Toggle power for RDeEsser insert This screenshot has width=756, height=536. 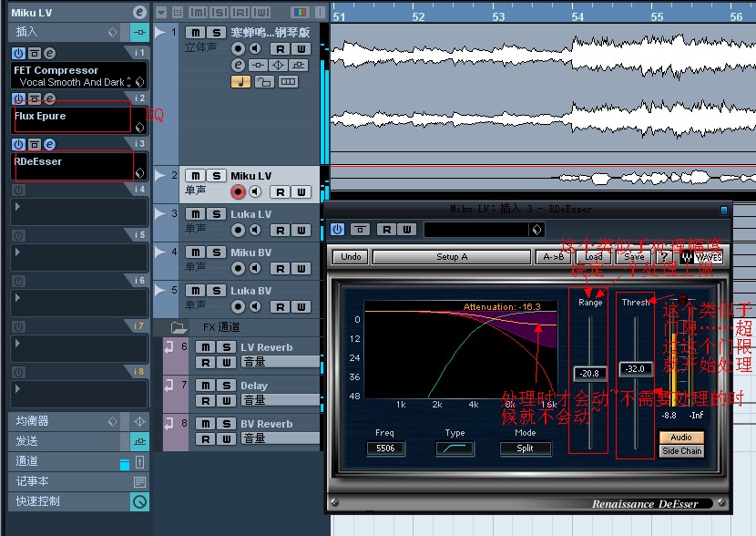pos(18,144)
